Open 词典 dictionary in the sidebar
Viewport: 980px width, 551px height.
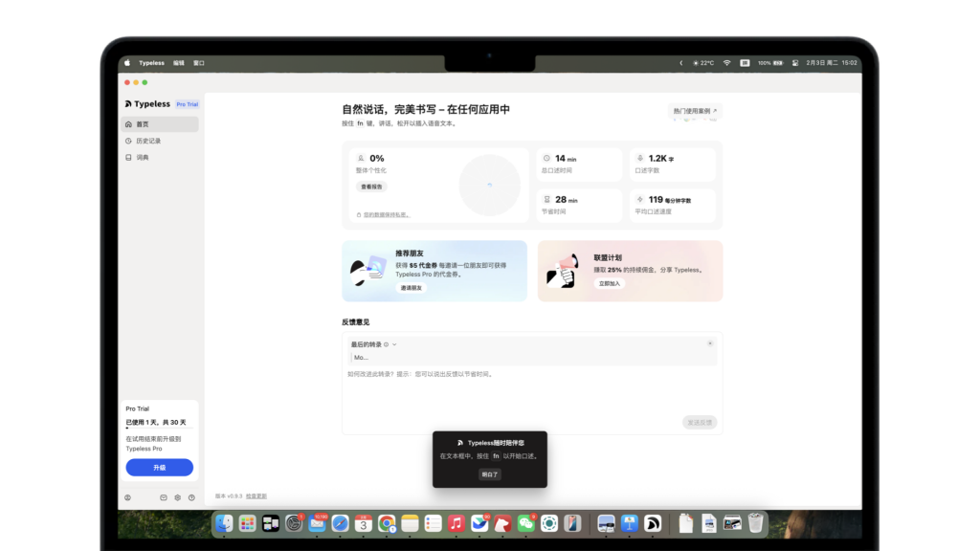pos(142,157)
